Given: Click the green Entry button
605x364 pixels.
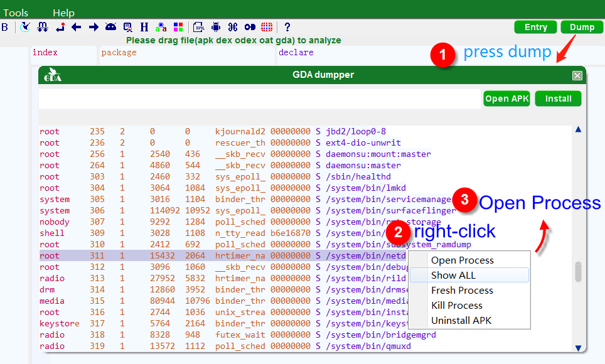Looking at the screenshot, I should (x=535, y=27).
